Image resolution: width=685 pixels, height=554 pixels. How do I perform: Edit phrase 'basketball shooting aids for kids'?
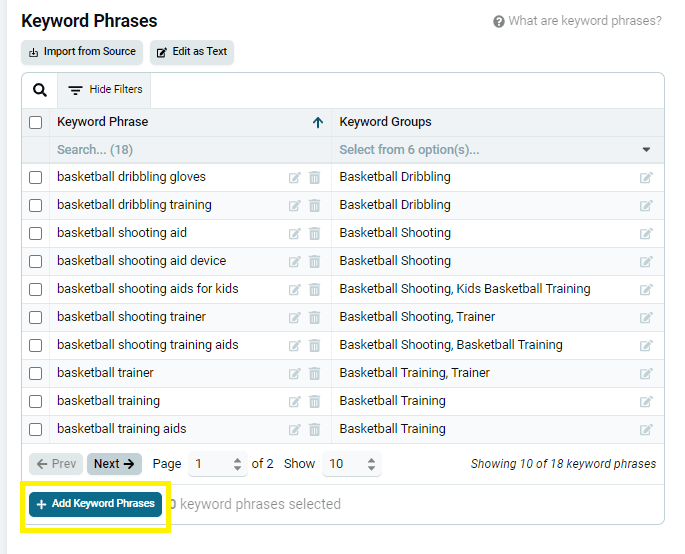(295, 289)
